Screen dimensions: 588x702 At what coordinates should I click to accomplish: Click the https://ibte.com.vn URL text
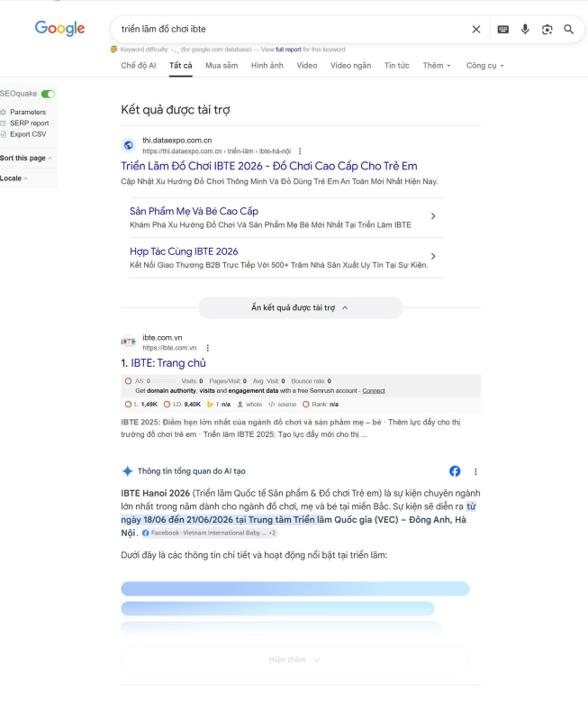click(169, 348)
